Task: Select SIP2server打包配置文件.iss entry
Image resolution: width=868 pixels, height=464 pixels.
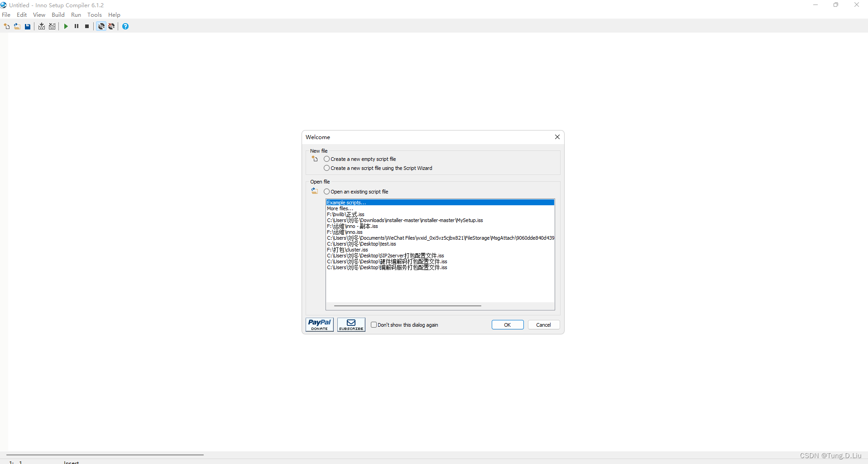Action: (440, 256)
